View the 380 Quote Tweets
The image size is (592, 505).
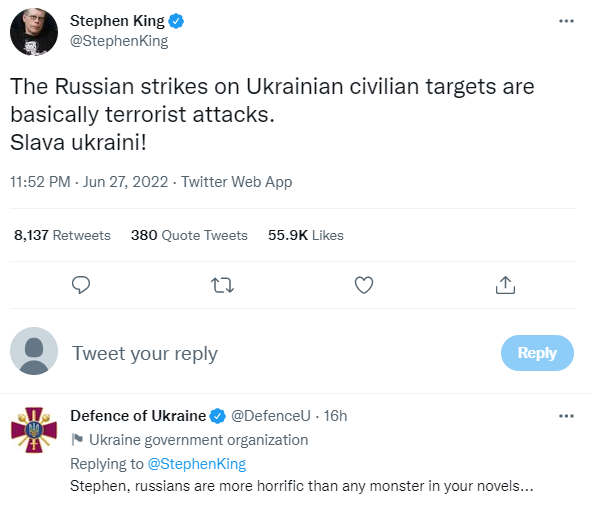tap(189, 235)
